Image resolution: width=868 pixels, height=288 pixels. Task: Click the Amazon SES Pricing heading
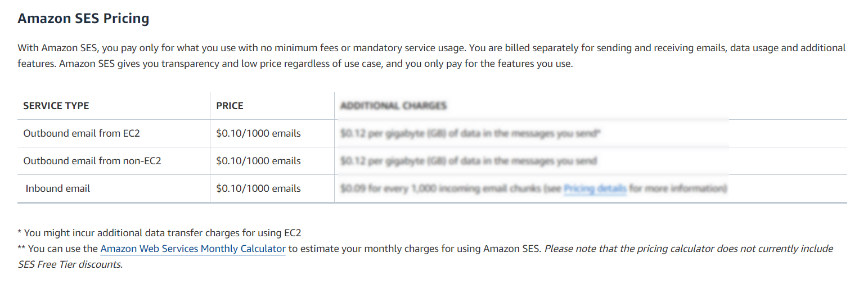coord(83,19)
